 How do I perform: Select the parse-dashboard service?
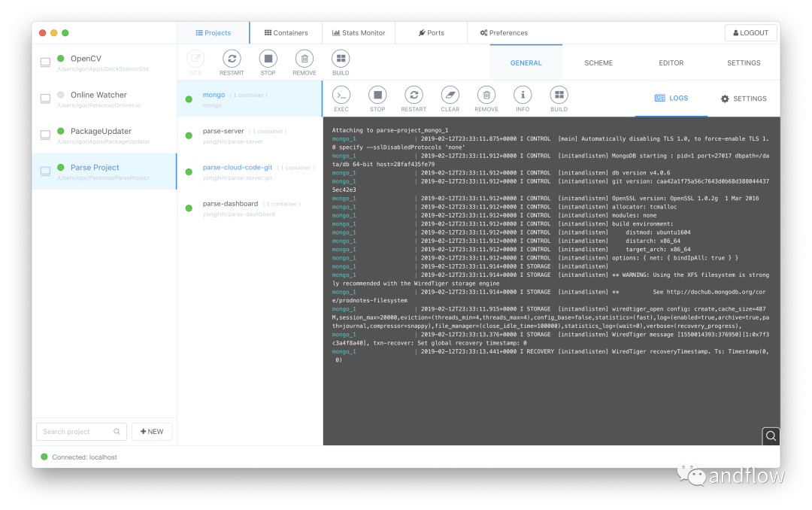[x=250, y=208]
